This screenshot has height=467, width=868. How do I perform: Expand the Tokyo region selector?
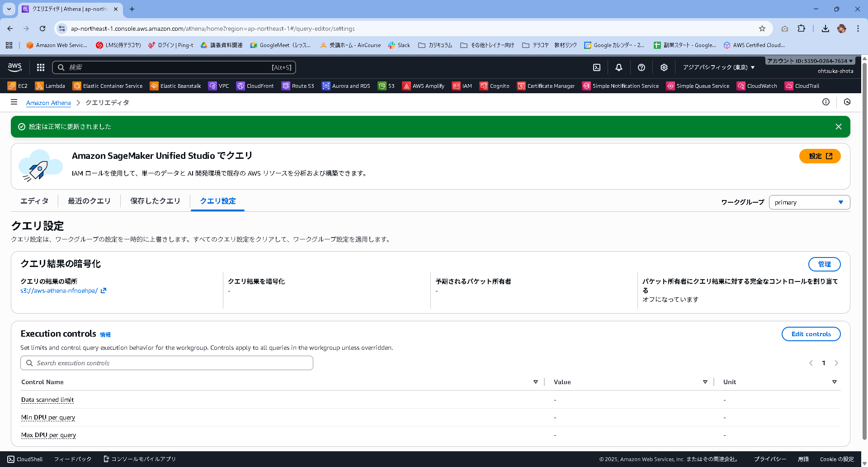[719, 67]
